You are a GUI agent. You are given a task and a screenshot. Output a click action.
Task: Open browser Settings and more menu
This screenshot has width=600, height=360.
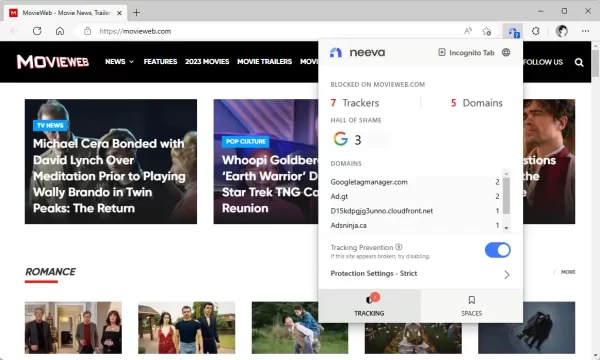tap(585, 31)
